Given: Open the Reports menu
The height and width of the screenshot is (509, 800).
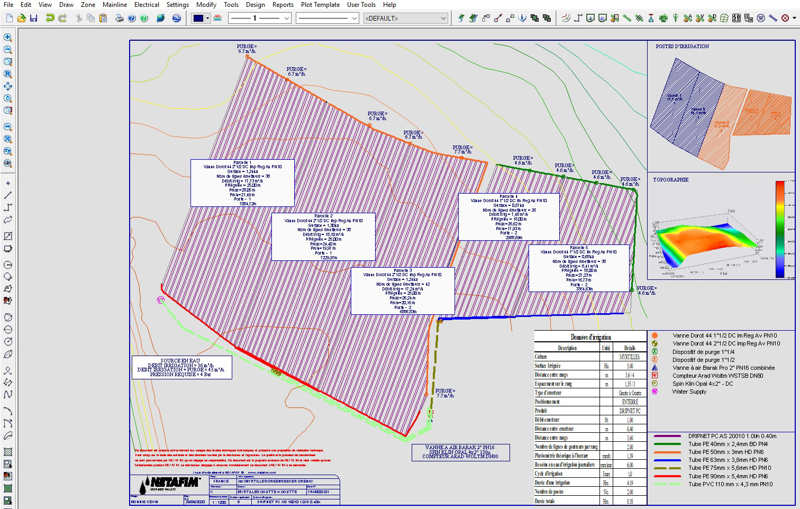Looking at the screenshot, I should [283, 5].
